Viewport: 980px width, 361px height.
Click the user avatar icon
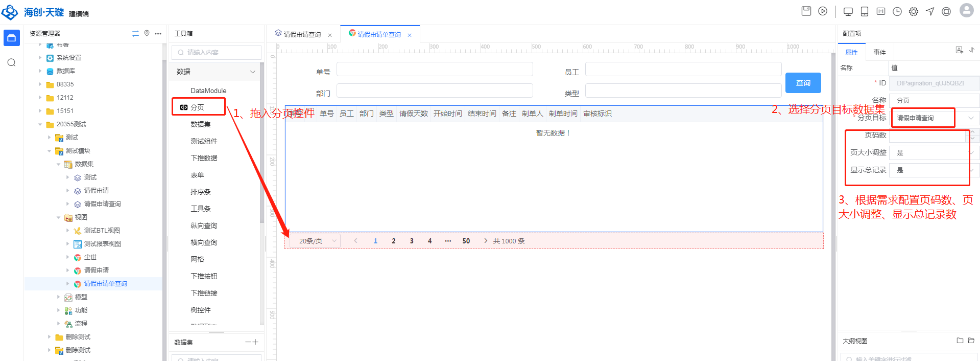[x=966, y=11]
